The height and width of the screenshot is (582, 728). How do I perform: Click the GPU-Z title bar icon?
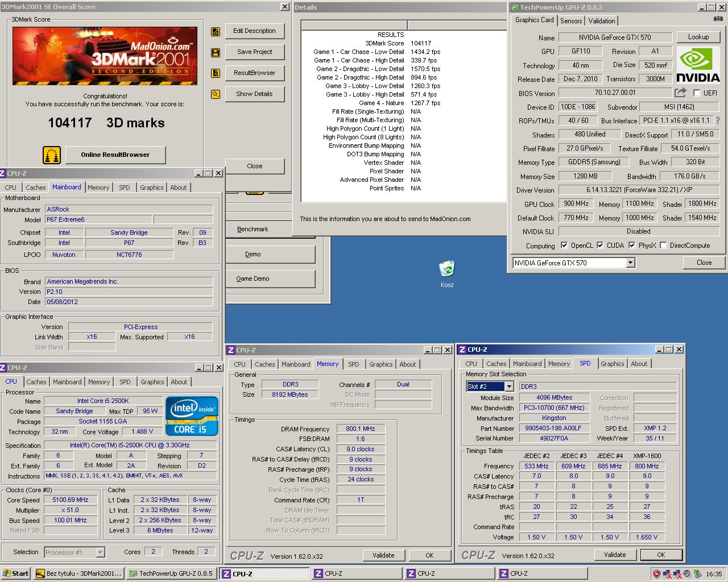coord(515,7)
